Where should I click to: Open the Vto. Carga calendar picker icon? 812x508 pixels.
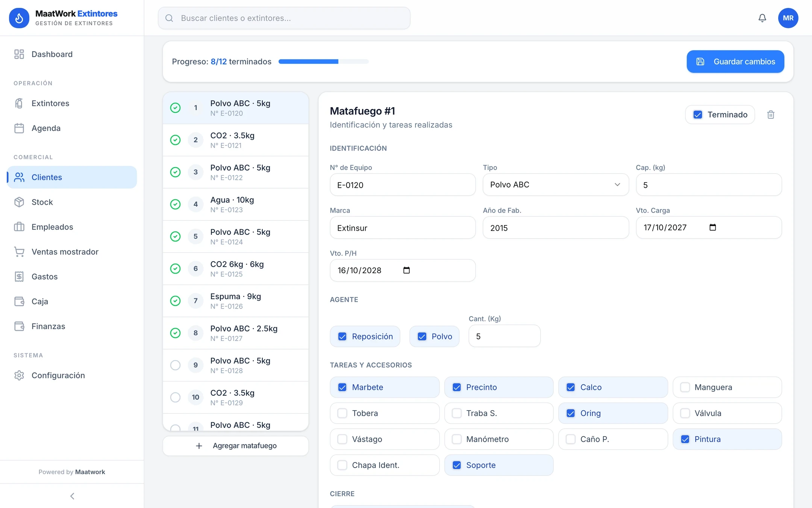tap(712, 227)
